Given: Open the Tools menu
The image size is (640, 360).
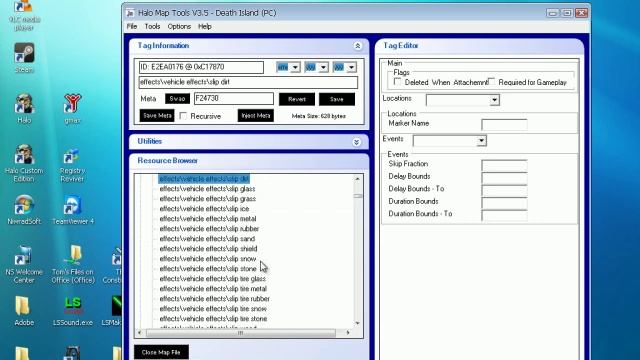Looking at the screenshot, I should [x=152, y=27].
